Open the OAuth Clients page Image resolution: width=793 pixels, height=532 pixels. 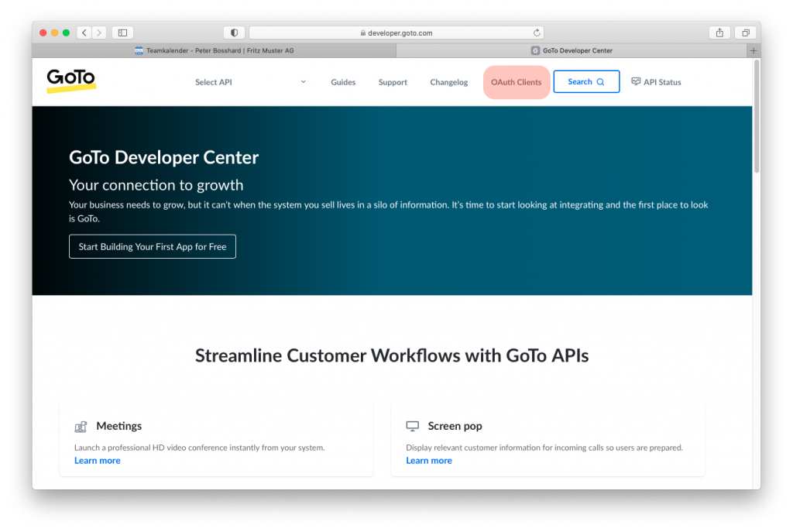click(x=517, y=82)
